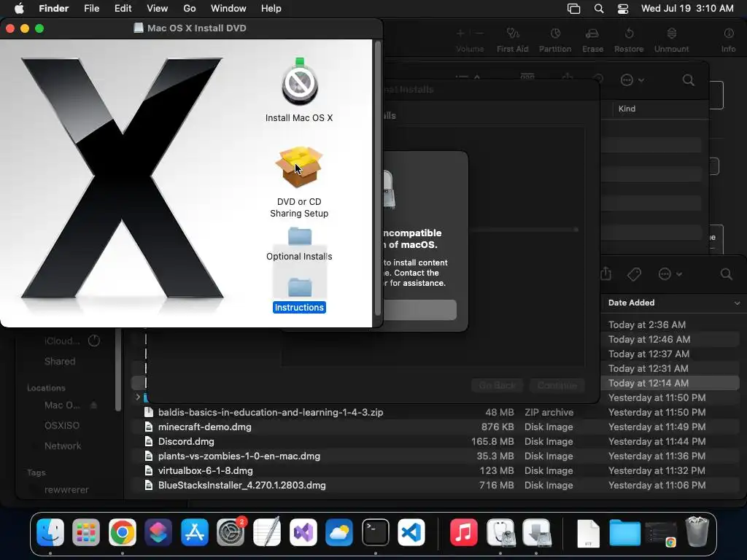Viewport: 747px width, 560px height.
Task: Open Shortcuts app from the Dock
Action: click(x=158, y=532)
